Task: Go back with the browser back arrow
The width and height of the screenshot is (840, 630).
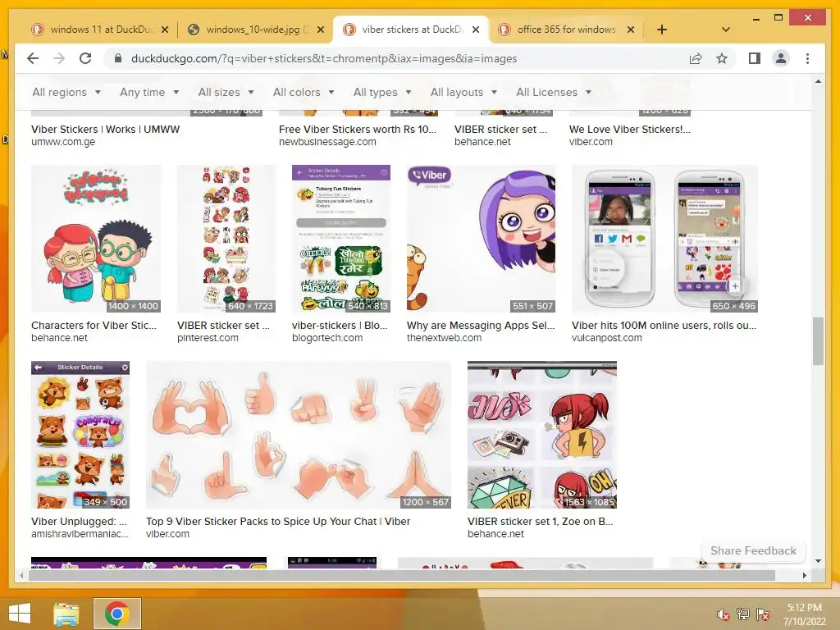Action: click(33, 58)
